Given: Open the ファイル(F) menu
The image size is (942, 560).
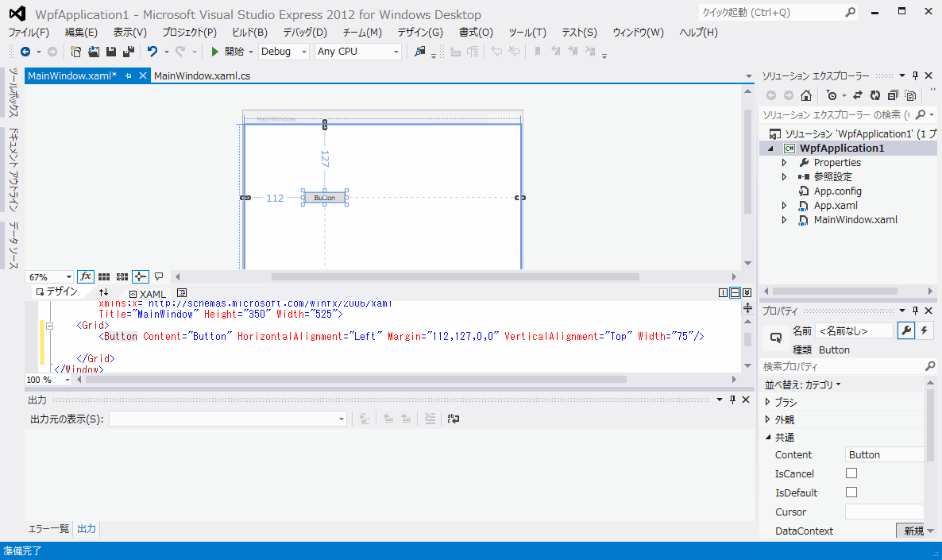Looking at the screenshot, I should point(29,33).
